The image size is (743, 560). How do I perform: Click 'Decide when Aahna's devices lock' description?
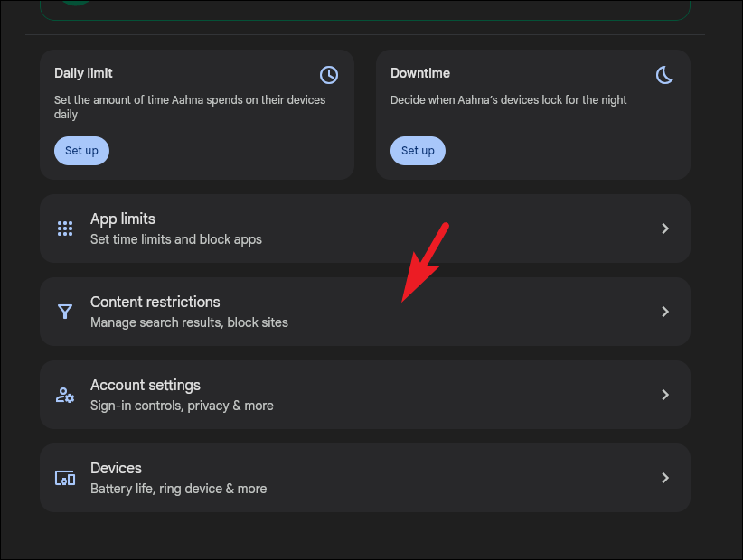509,100
